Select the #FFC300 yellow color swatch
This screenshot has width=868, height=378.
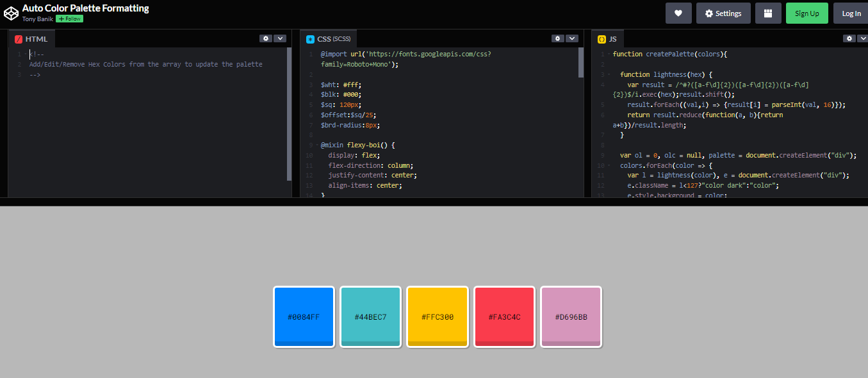tap(438, 317)
